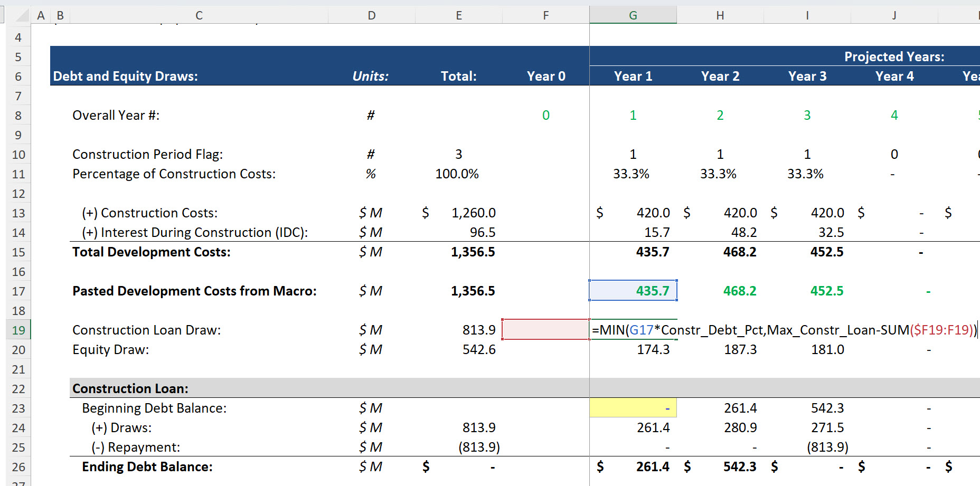
Task: Click the Year 2 pasted cost 468.2 in green
Action: 740,291
